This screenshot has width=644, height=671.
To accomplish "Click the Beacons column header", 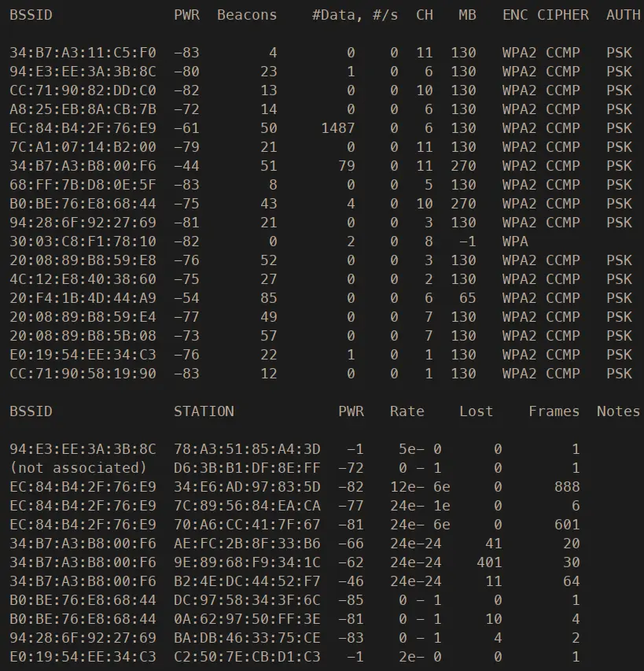I will point(247,15).
